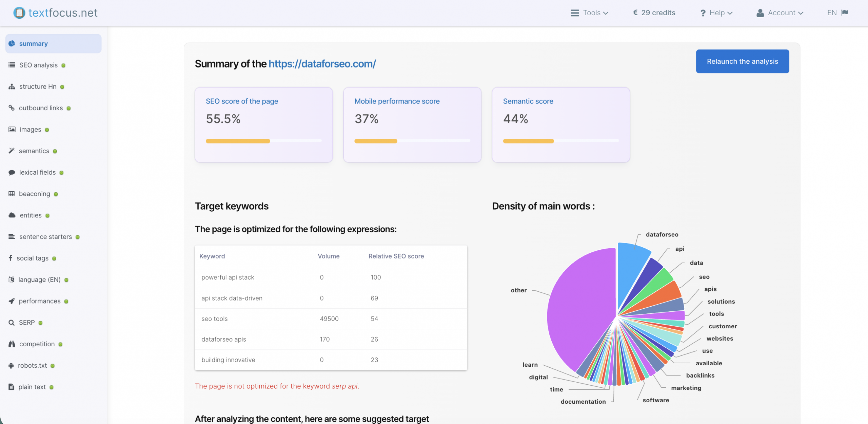Click the images picture icon in sidebar

12,130
